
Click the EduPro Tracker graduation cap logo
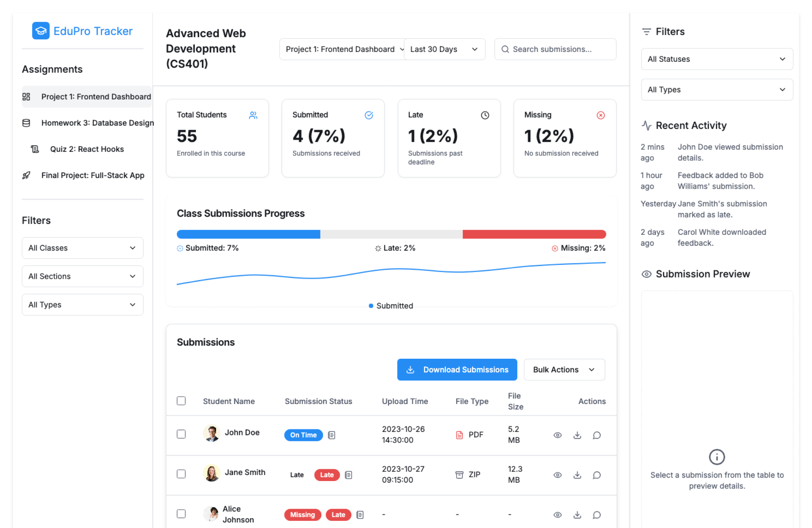(x=41, y=31)
